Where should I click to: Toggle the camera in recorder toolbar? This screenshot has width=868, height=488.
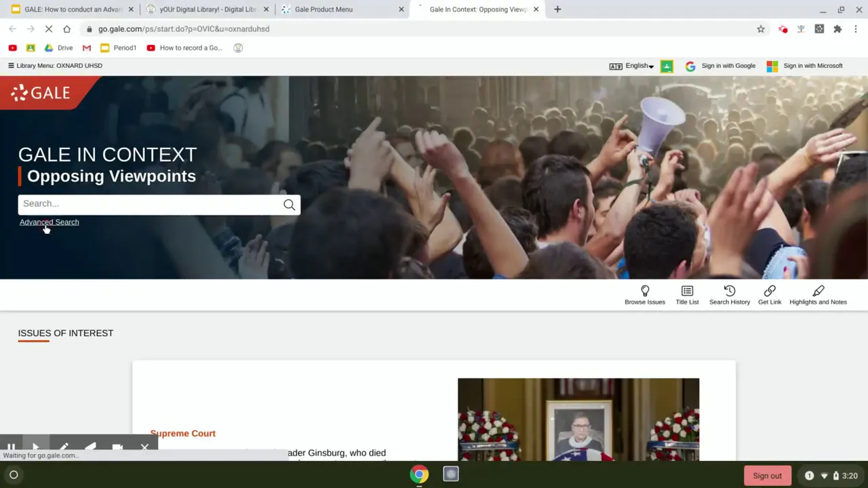117,447
